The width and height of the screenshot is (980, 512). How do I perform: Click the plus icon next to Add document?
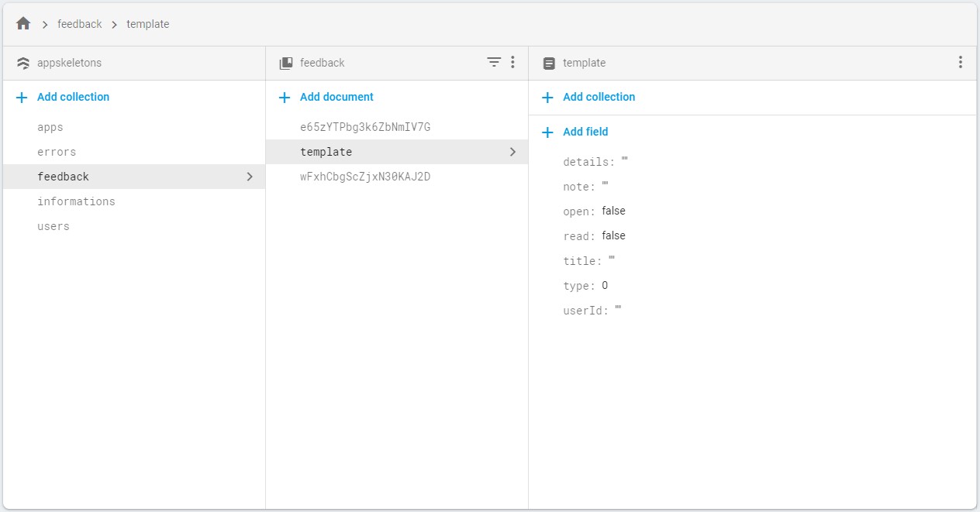click(285, 97)
